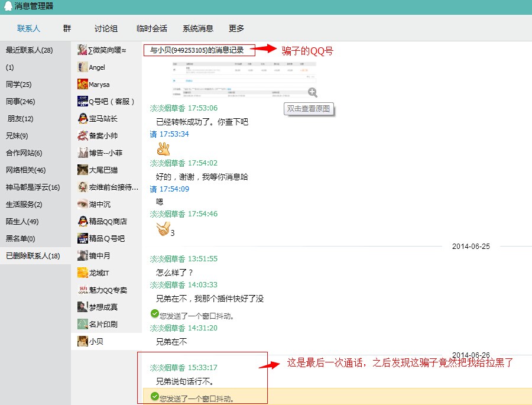
Task: Open the 系统消息 tab
Action: coord(198,28)
